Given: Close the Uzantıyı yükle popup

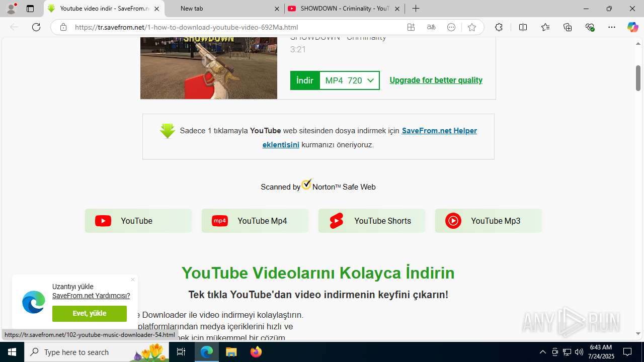Looking at the screenshot, I should 133,280.
